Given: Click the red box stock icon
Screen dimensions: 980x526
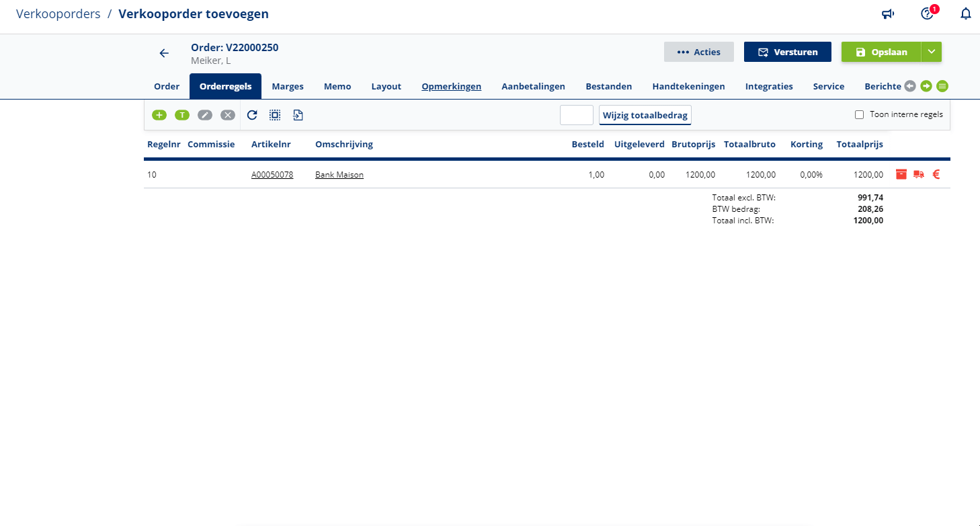Looking at the screenshot, I should coord(901,175).
